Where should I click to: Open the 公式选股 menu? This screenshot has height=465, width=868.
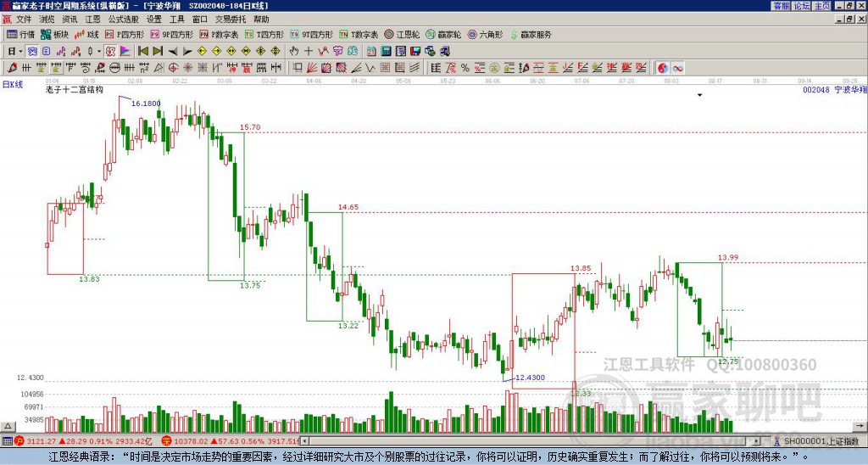(123, 20)
